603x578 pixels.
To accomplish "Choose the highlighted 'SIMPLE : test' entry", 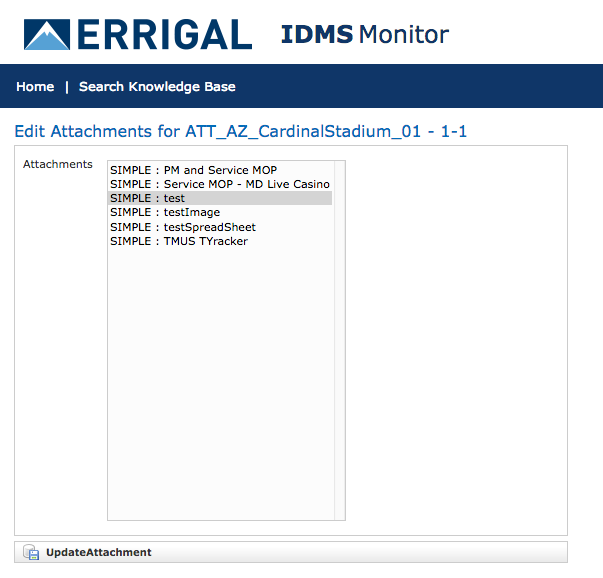I will click(x=148, y=199).
